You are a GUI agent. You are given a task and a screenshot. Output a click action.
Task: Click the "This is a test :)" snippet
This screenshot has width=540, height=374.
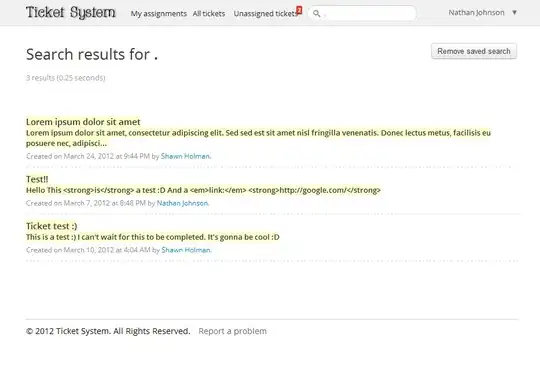pos(153,237)
